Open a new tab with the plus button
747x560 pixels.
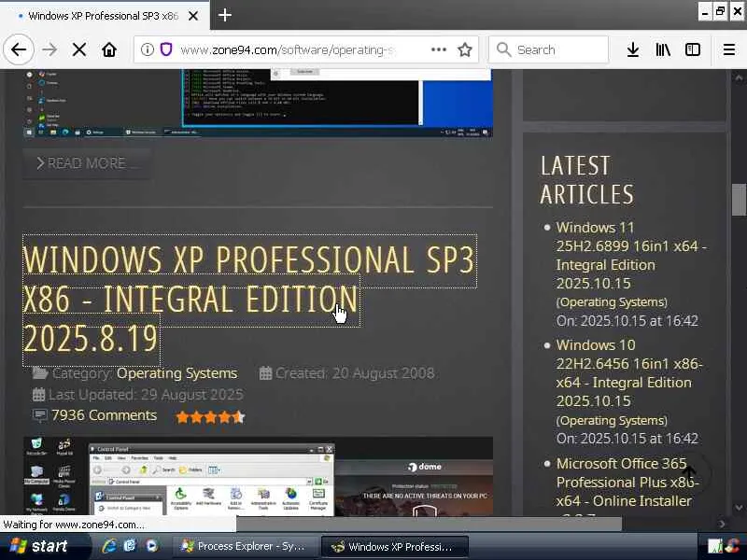tap(225, 15)
